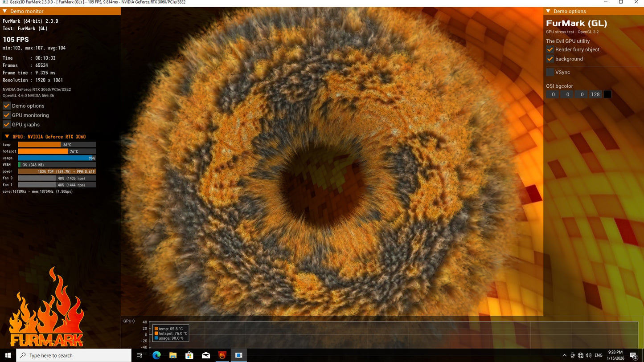This screenshot has height=362, width=644.
Task: Open Microsoft Edge from the taskbar
Action: tap(156, 355)
